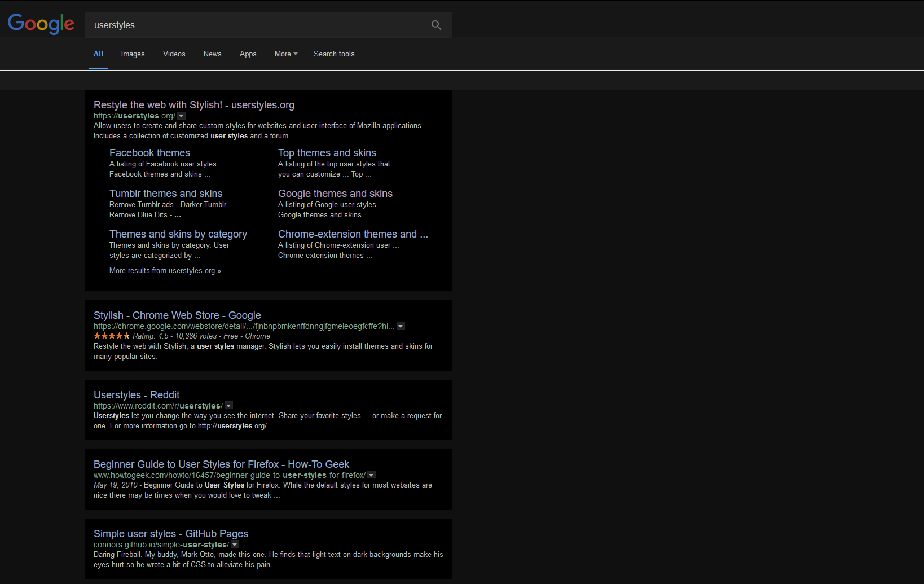924x584 pixels.
Task: Select the All tab
Action: coord(98,54)
